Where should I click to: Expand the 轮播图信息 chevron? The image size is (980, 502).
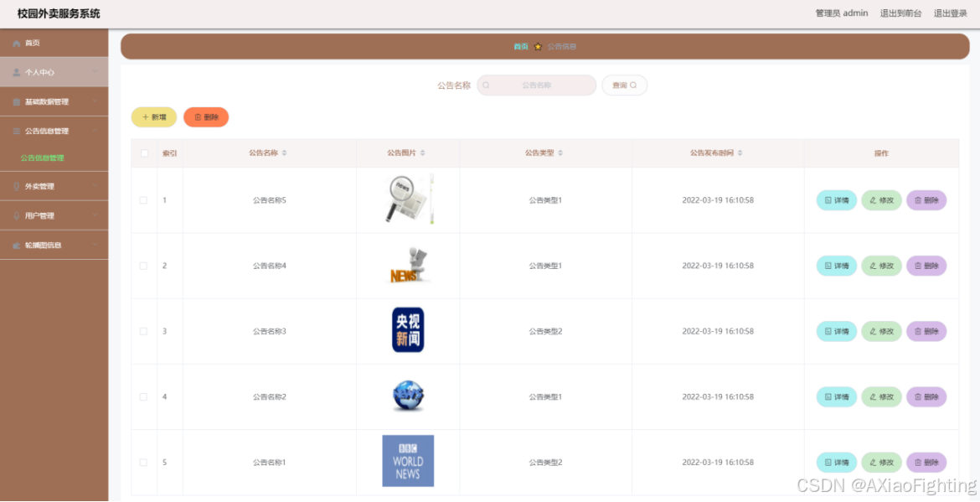[x=95, y=245]
